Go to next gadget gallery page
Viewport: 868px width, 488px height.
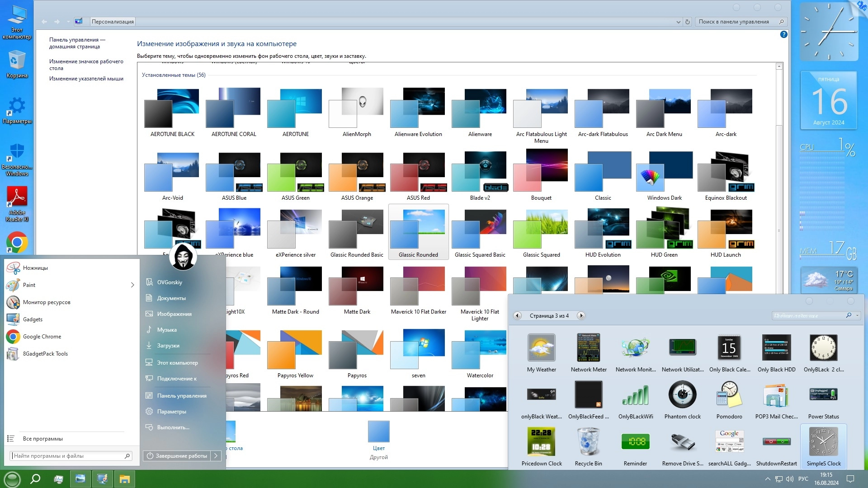point(581,316)
